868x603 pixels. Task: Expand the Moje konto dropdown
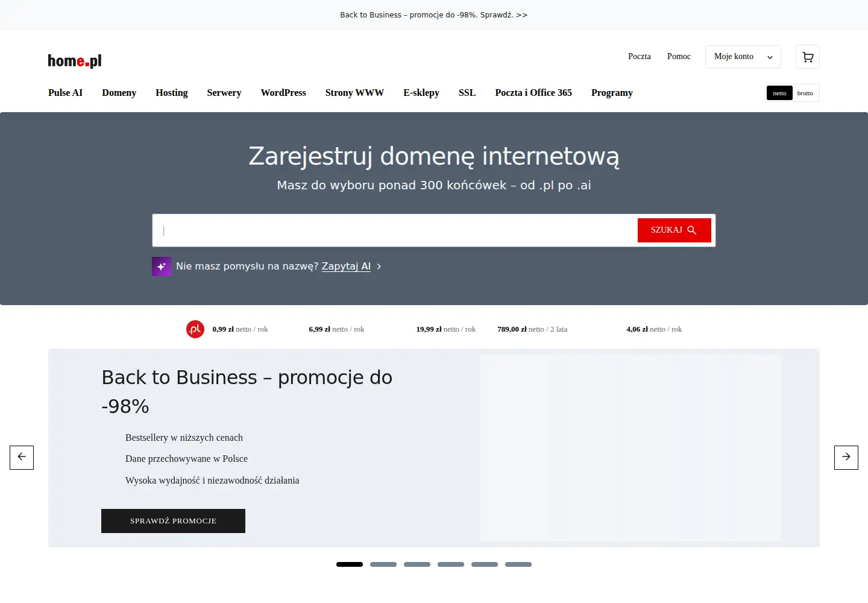tap(743, 57)
